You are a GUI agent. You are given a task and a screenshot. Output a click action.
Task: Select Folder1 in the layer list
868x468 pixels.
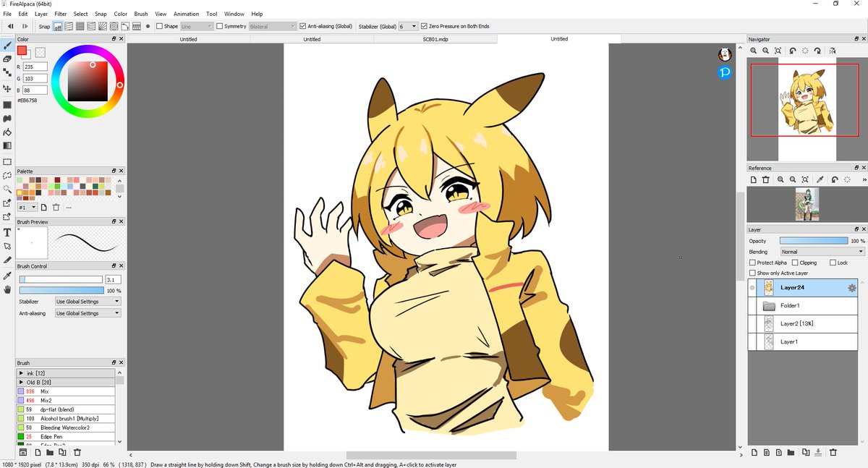coord(803,306)
